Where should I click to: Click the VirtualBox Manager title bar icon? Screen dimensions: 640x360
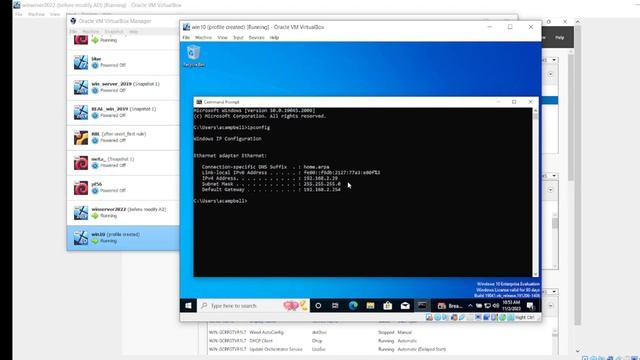(x=73, y=21)
